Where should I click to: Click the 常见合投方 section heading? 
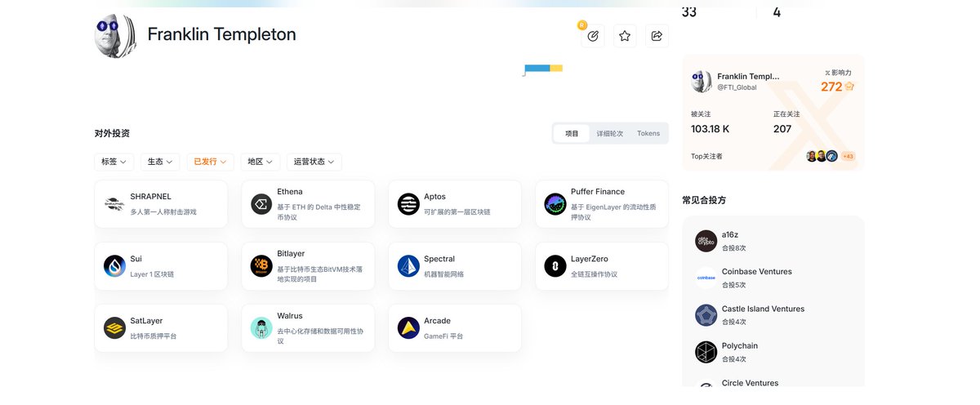coord(704,200)
